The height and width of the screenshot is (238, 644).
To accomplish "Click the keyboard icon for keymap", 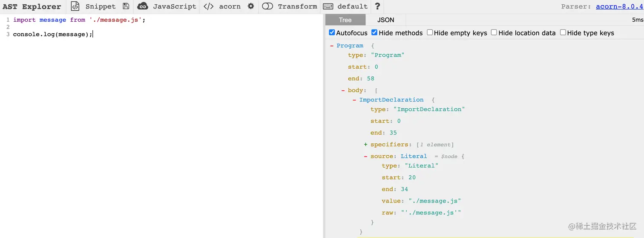I will pos(328,6).
